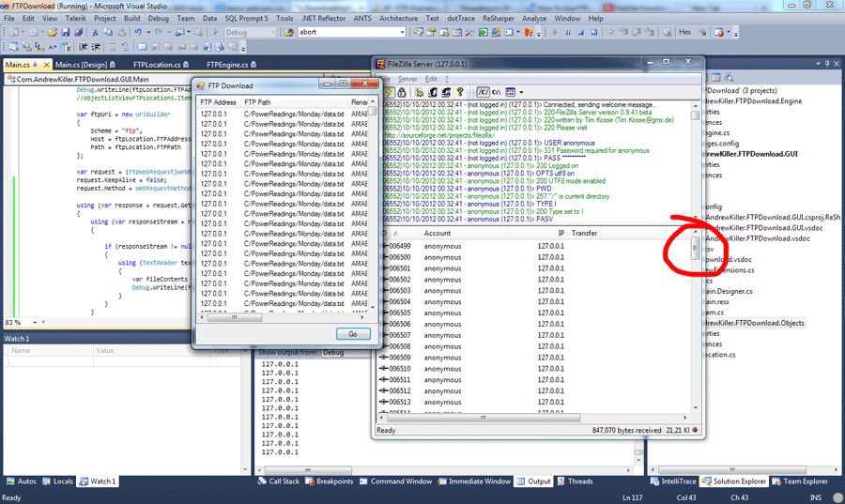
Task: Open the New Project toolbar dropdown arrow
Action: click(x=23, y=32)
